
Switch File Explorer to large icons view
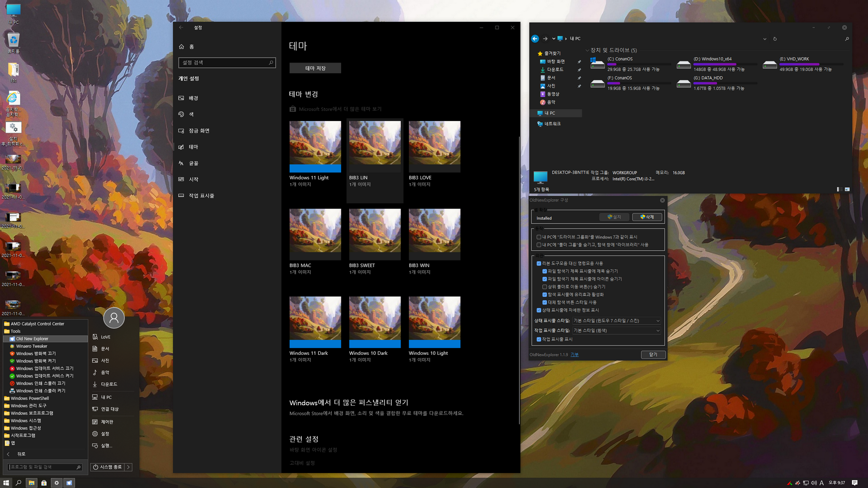(847, 189)
